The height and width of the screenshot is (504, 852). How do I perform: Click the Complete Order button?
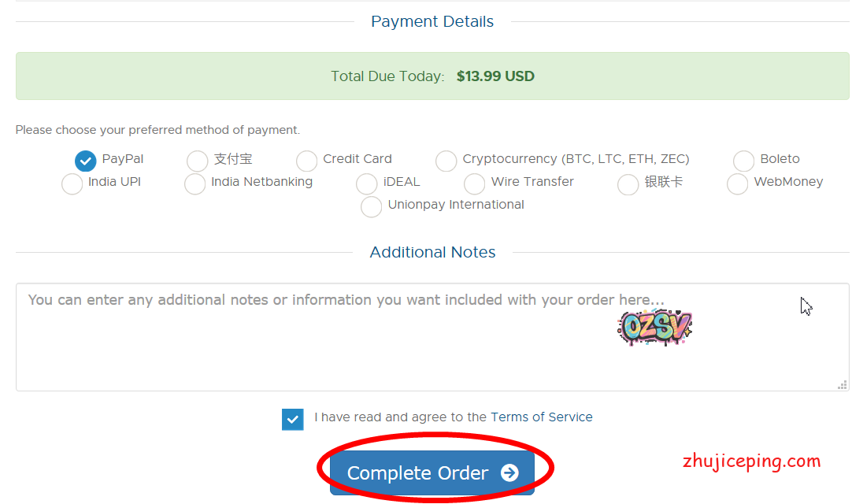coord(417,472)
